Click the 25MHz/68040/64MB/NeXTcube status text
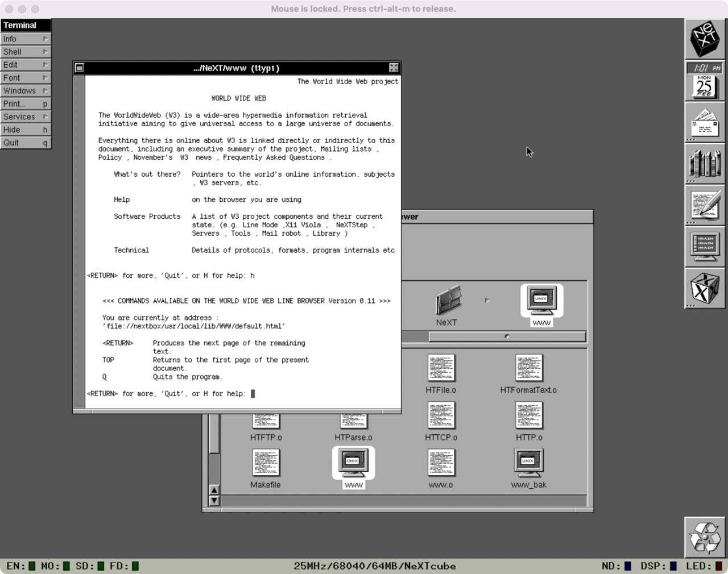Screen dimensions: 728x574 coord(375,566)
